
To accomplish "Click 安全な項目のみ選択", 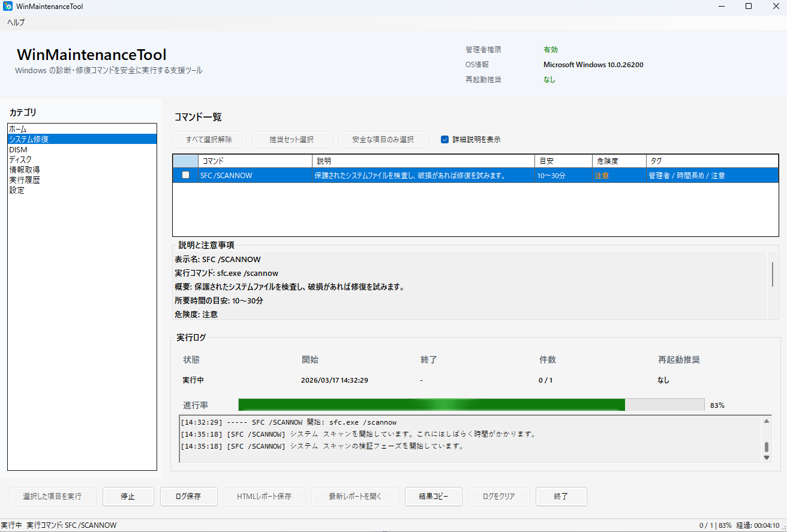I will [383, 139].
